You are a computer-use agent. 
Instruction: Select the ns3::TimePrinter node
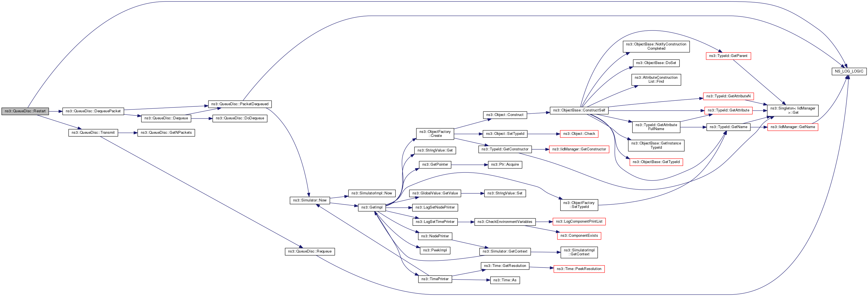(x=435, y=279)
